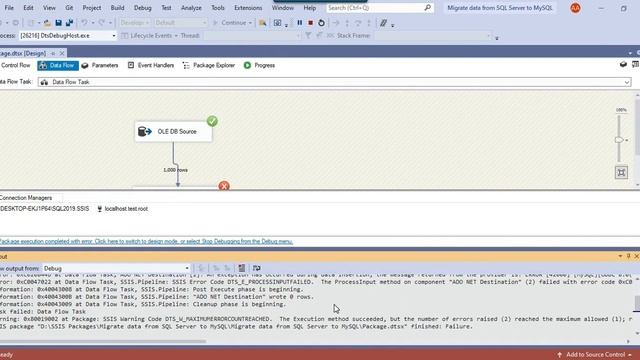The image size is (640, 360).
Task: Click the icon left of Break All
Action: pos(278,23)
